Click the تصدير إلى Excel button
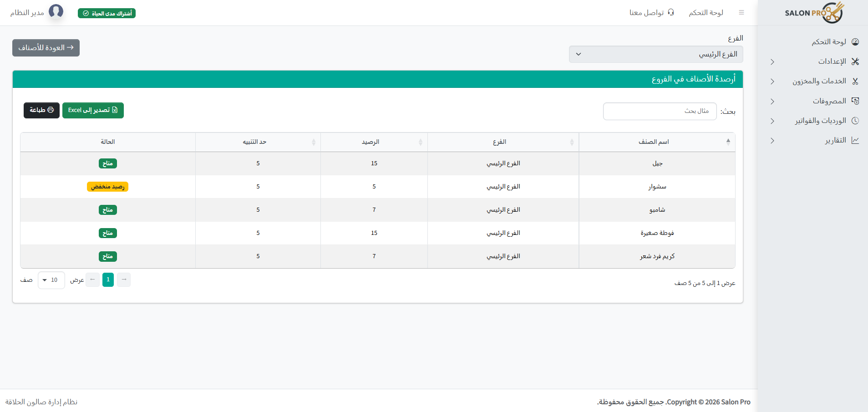Image resolution: width=868 pixels, height=412 pixels. pyautogui.click(x=93, y=110)
